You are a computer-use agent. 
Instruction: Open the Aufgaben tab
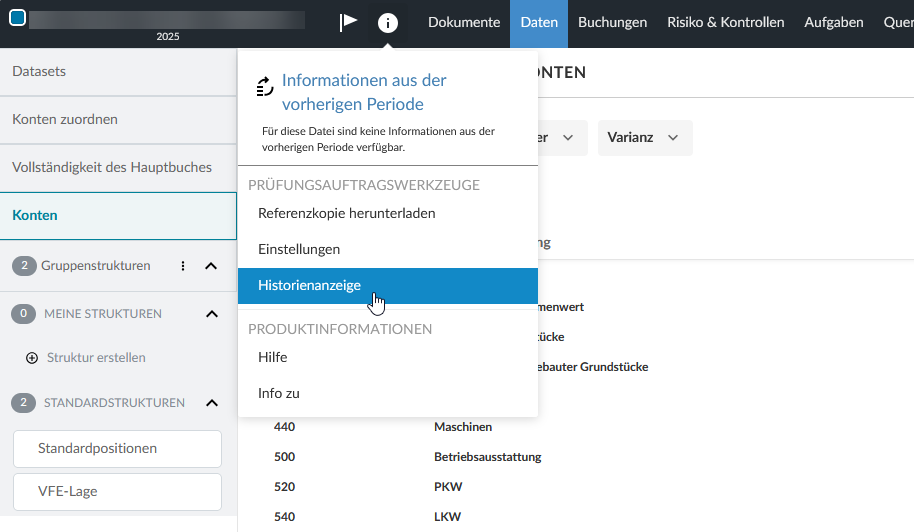pyautogui.click(x=834, y=23)
